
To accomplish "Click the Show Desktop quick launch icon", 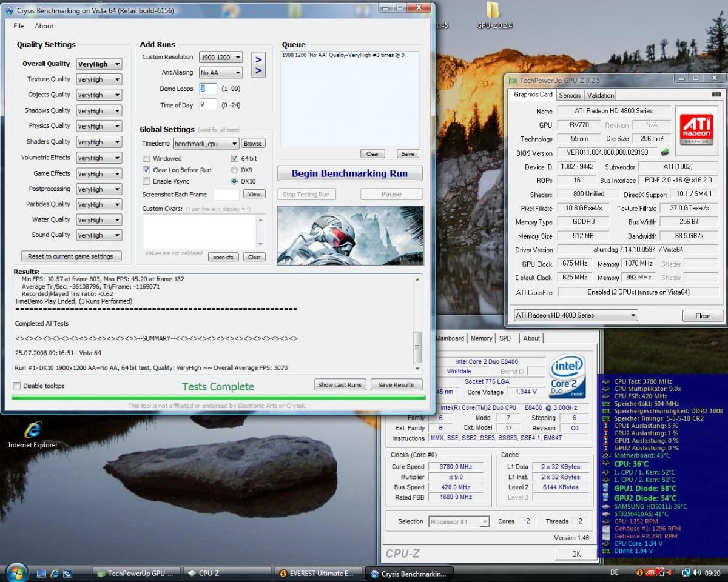I will [42, 573].
